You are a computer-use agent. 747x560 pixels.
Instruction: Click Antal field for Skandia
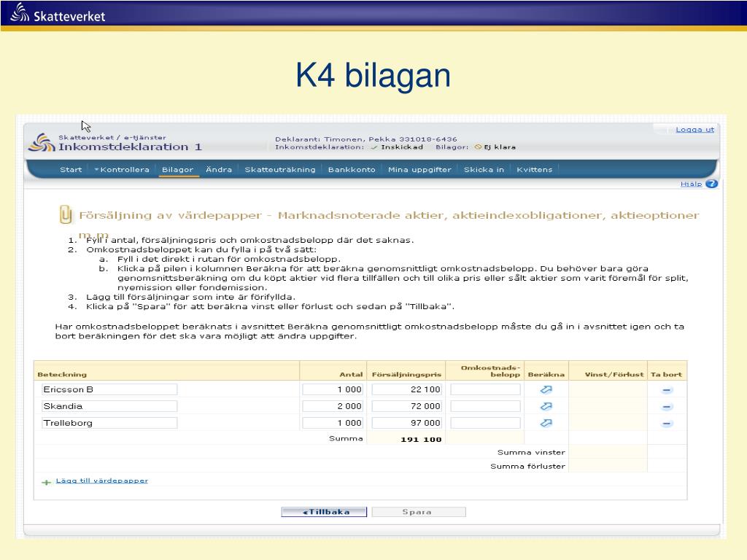click(x=333, y=406)
